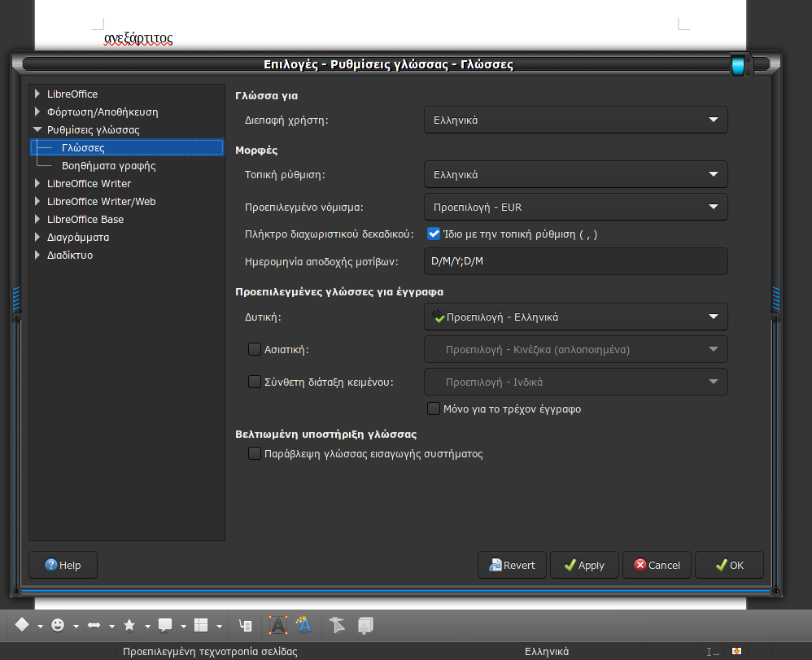Open the basic shapes dropdown arrow
This screenshot has width=812, height=660.
click(40, 626)
